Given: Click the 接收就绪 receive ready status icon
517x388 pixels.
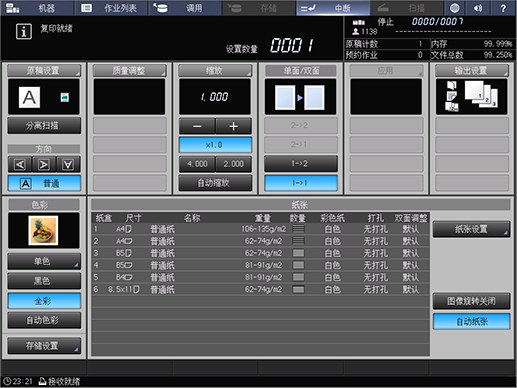Looking at the screenshot, I should [43, 381].
